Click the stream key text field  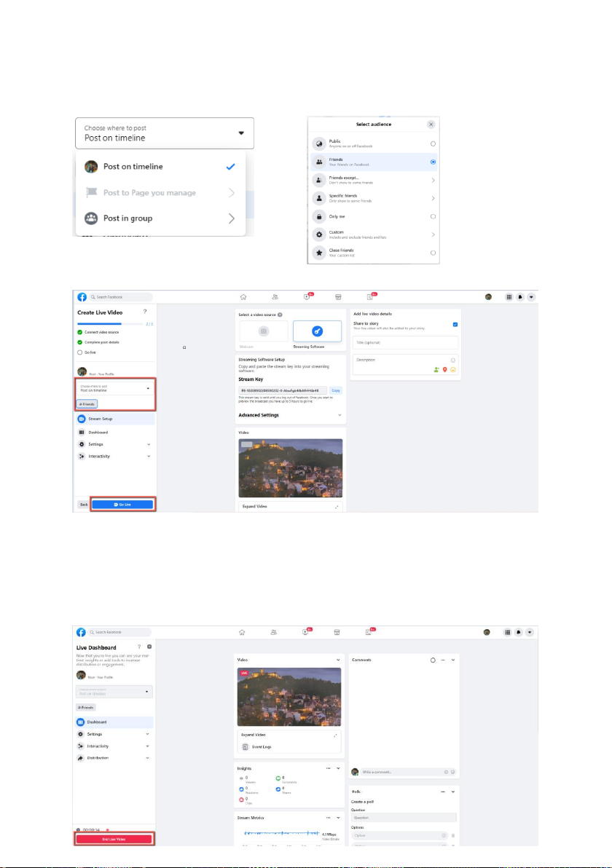pos(283,391)
